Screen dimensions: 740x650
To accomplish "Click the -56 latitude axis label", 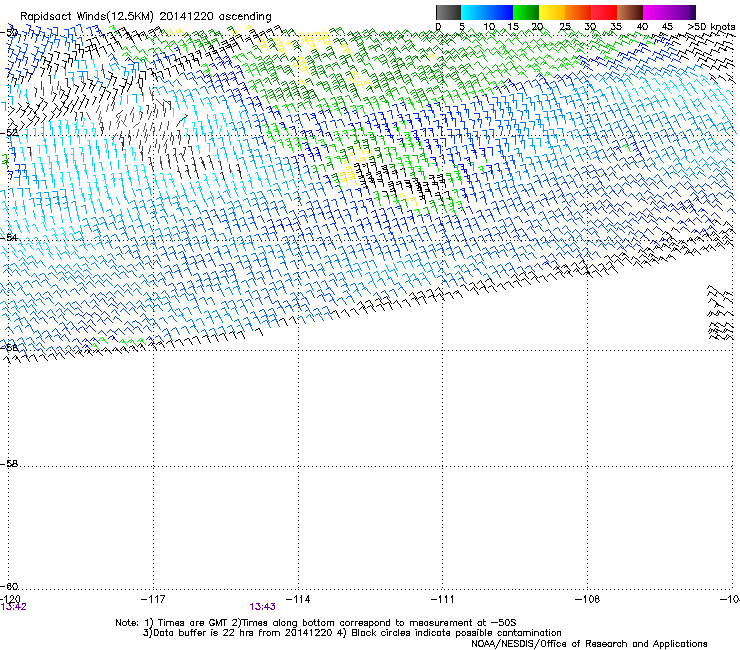I will click(x=9, y=347).
